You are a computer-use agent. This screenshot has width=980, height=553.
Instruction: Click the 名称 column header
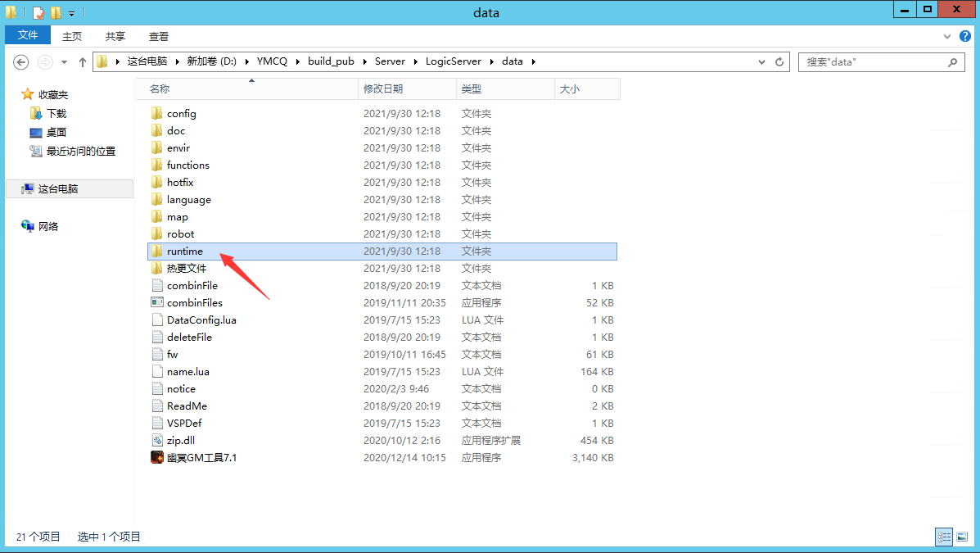pyautogui.click(x=160, y=88)
